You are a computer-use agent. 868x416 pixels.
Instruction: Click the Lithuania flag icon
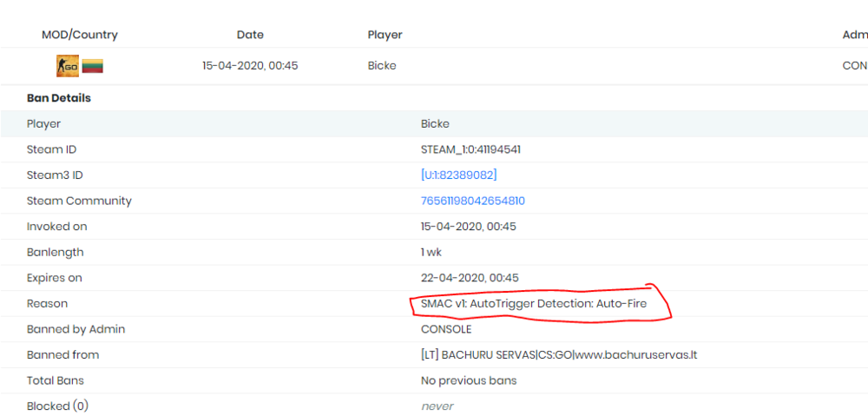pyautogui.click(x=93, y=66)
